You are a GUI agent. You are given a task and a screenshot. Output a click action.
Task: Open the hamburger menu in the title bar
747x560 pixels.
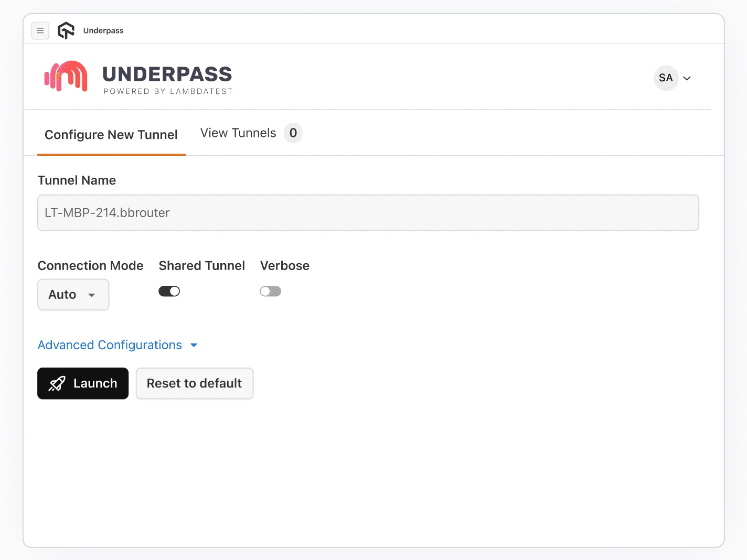(40, 30)
